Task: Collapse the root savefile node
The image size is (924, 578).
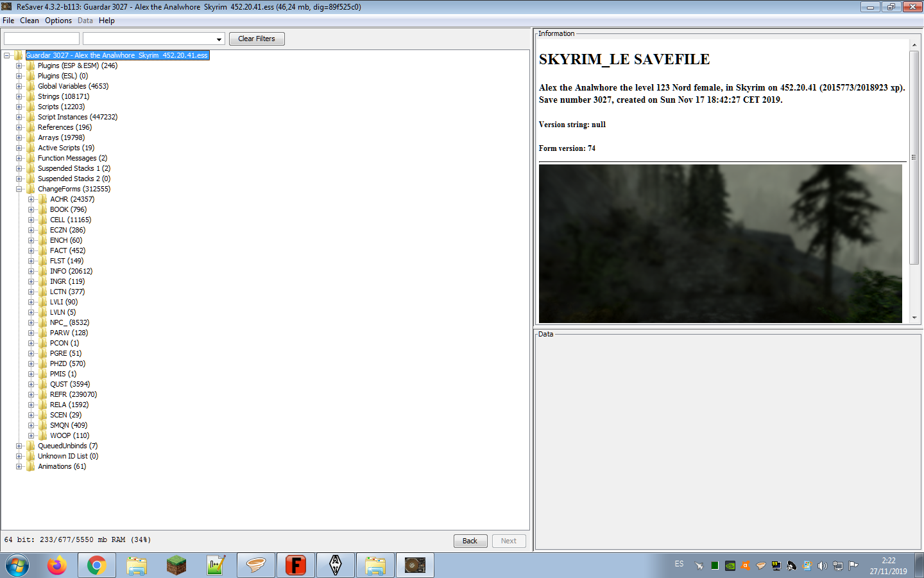Action: (6, 55)
